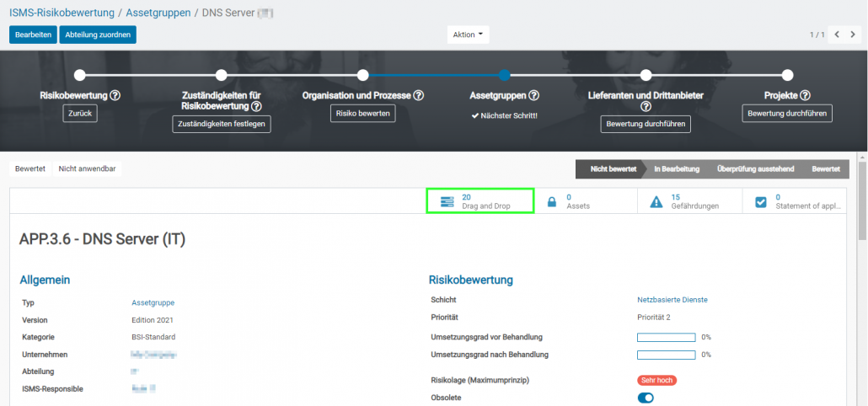Go to next record with right chevron
Screen dimensions: 868x406
click(x=853, y=35)
